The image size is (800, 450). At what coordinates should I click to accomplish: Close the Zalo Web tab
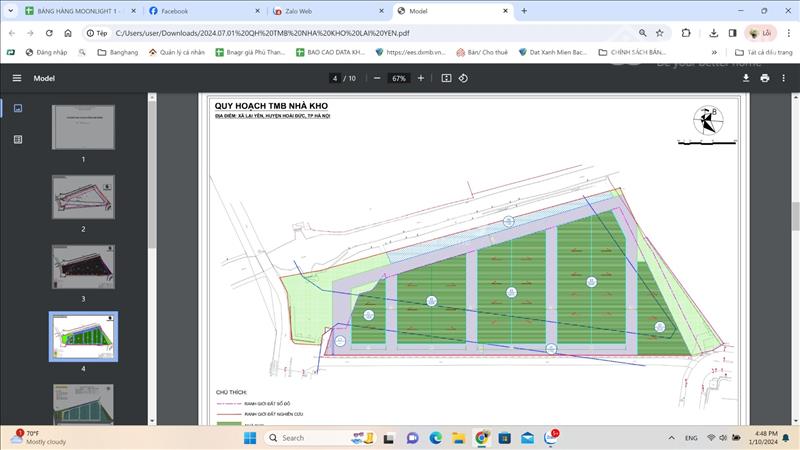tap(381, 11)
